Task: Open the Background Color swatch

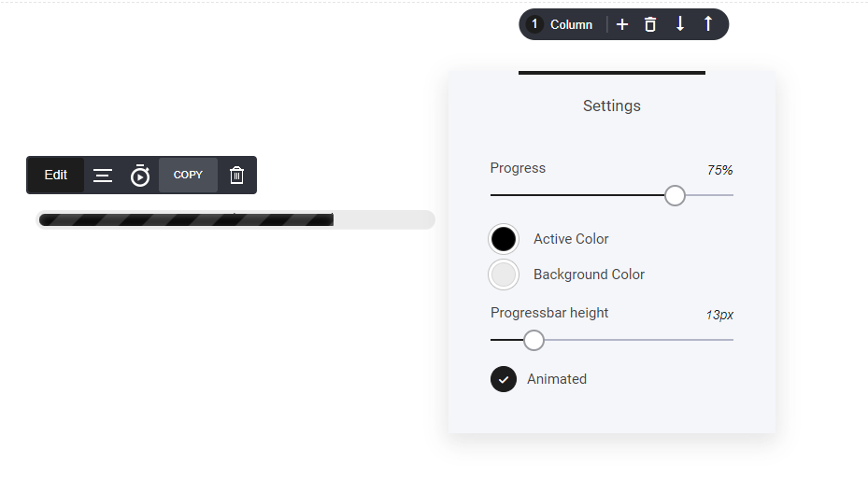Action: pyautogui.click(x=504, y=275)
